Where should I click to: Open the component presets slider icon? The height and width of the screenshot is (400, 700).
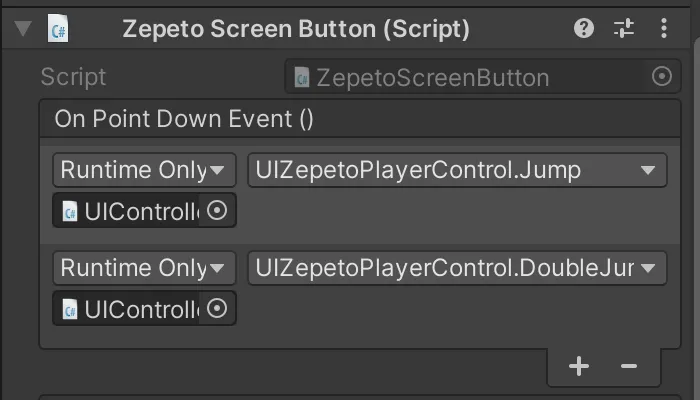[624, 29]
